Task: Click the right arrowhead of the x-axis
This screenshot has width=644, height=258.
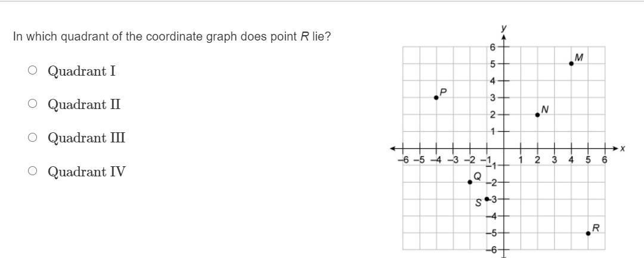Action: click(615, 148)
